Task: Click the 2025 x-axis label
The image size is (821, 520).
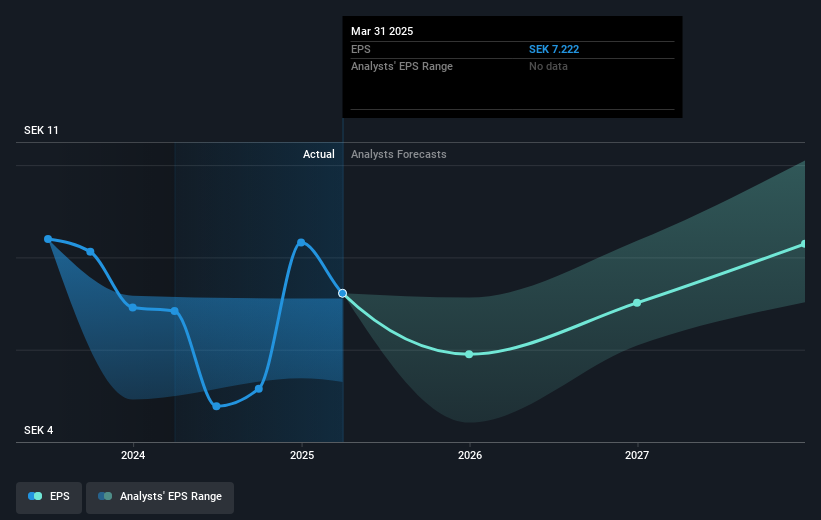Action: click(302, 455)
